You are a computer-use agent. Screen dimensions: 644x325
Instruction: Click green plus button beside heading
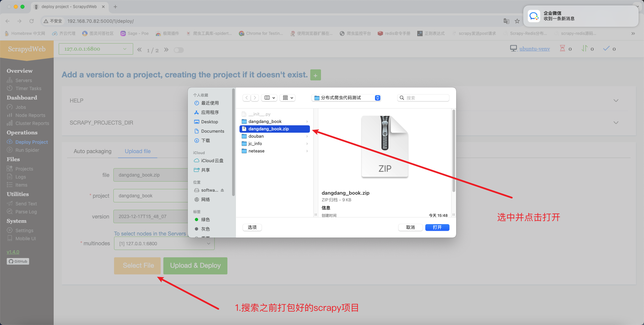tap(315, 75)
